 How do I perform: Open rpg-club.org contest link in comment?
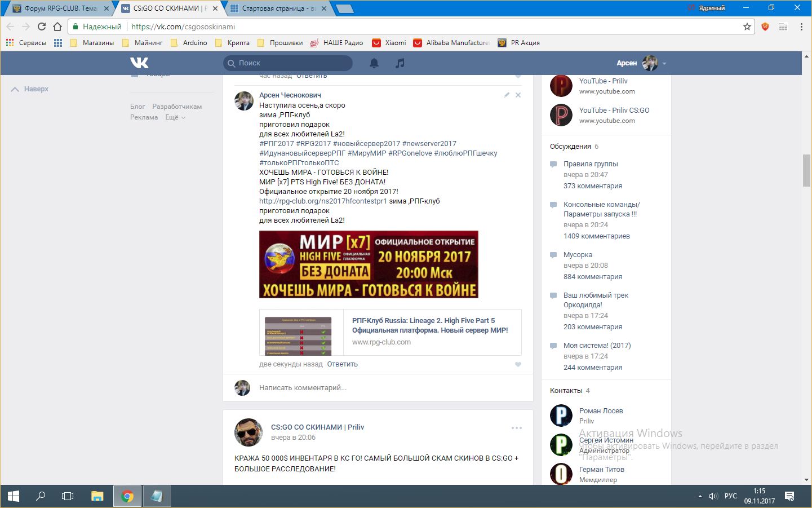click(x=323, y=201)
